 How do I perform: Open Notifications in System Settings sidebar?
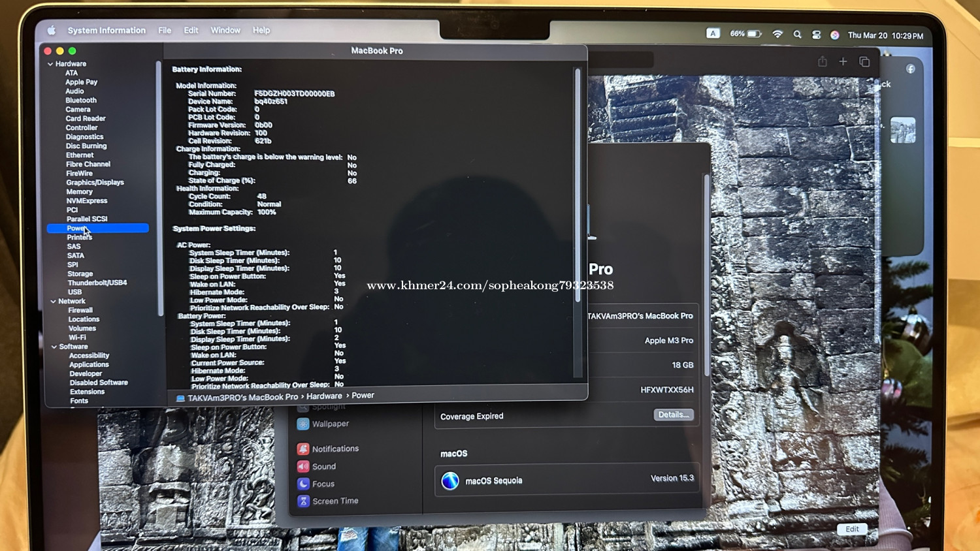[328, 449]
